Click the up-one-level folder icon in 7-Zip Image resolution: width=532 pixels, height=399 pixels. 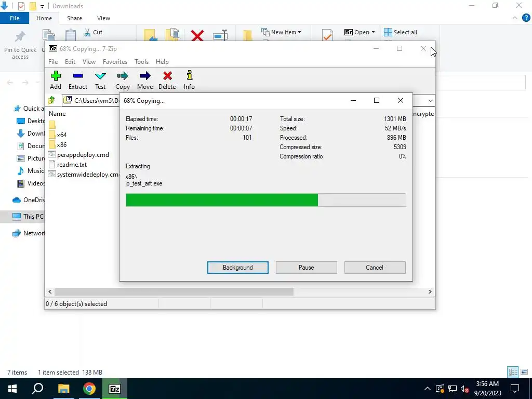point(51,100)
